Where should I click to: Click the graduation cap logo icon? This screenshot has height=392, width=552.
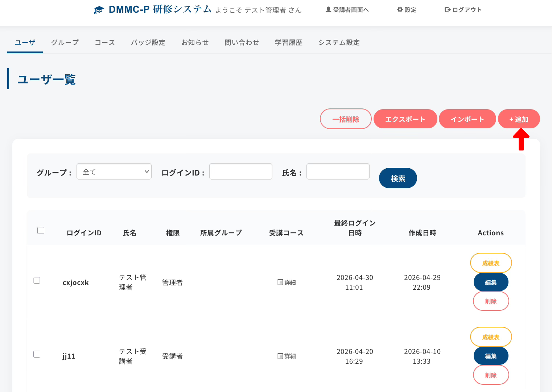click(99, 10)
